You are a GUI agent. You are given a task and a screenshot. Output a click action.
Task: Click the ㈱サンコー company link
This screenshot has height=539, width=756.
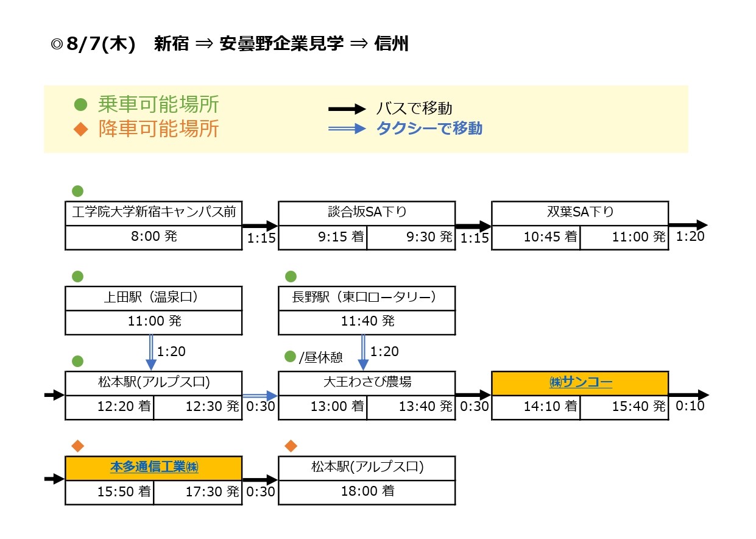tap(579, 383)
